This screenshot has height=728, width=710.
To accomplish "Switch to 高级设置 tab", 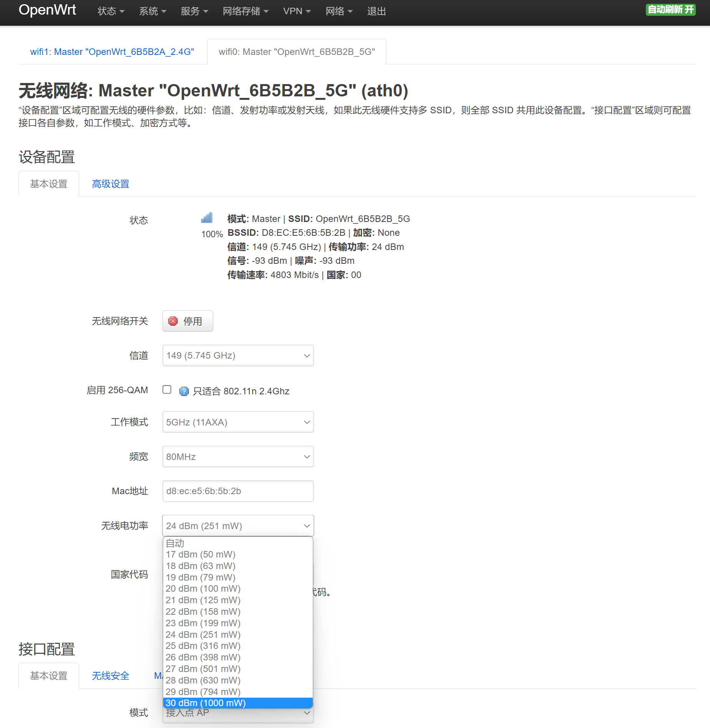I will click(x=111, y=184).
